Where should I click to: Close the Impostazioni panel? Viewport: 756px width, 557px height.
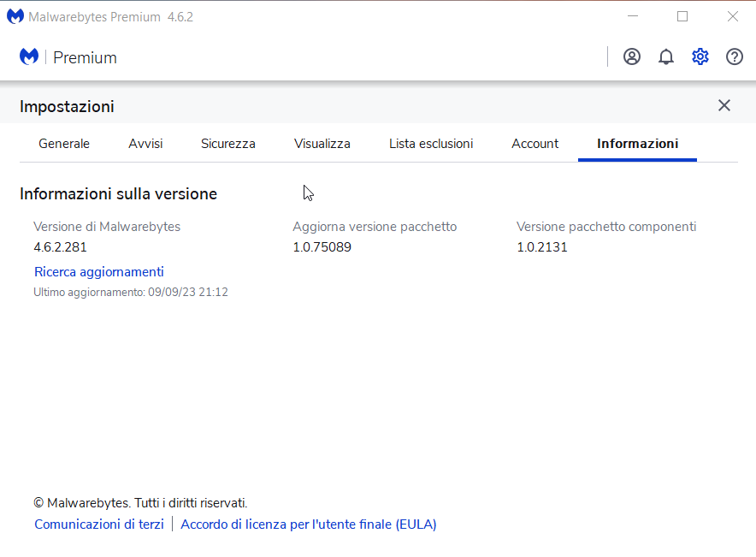point(724,105)
